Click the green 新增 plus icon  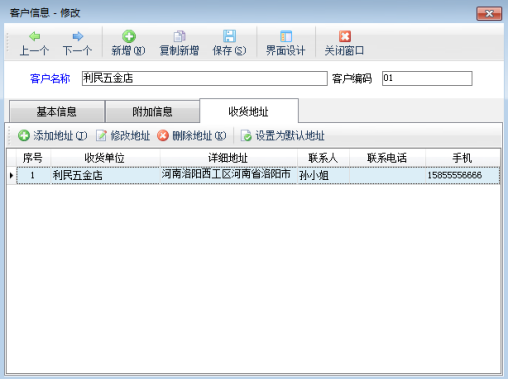[129, 36]
